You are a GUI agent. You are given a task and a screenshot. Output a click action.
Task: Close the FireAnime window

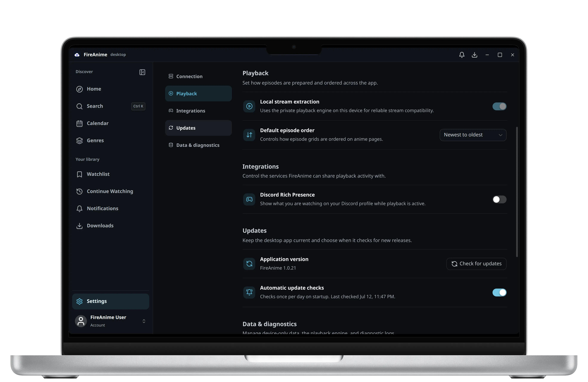pos(512,55)
